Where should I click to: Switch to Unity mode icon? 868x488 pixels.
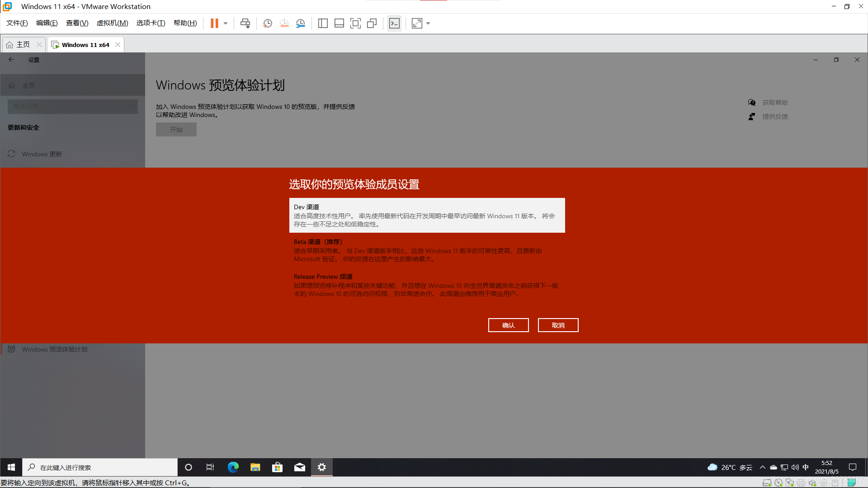point(372,23)
